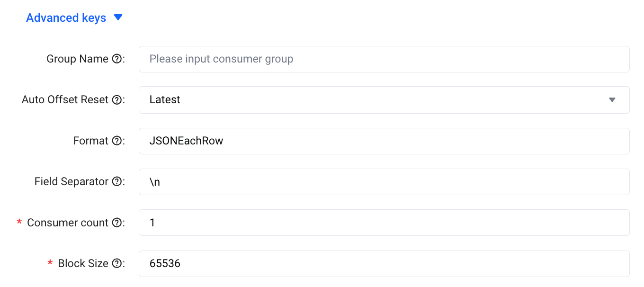Select the Consumer count input box
Image resolution: width=644 pixels, height=287 pixels.
tap(384, 223)
